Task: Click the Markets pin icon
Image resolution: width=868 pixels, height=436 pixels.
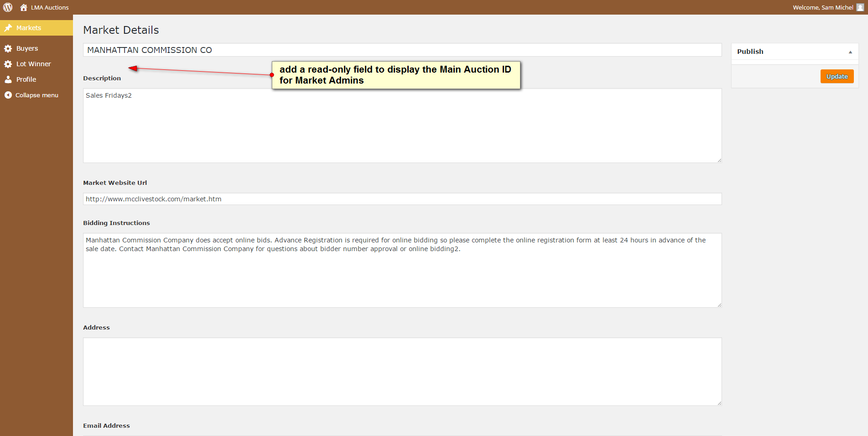Action: pos(8,28)
